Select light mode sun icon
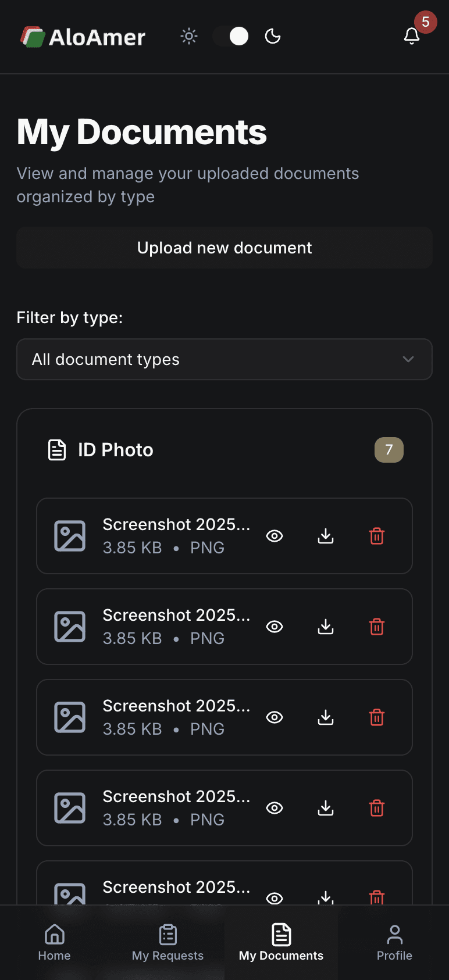The height and width of the screenshot is (980, 449). [x=189, y=37]
